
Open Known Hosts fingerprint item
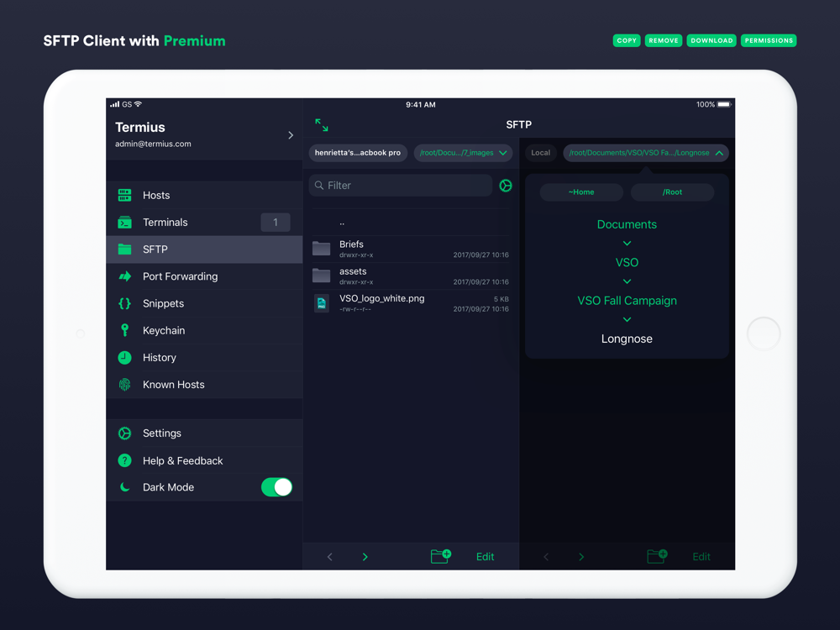pyautogui.click(x=204, y=385)
